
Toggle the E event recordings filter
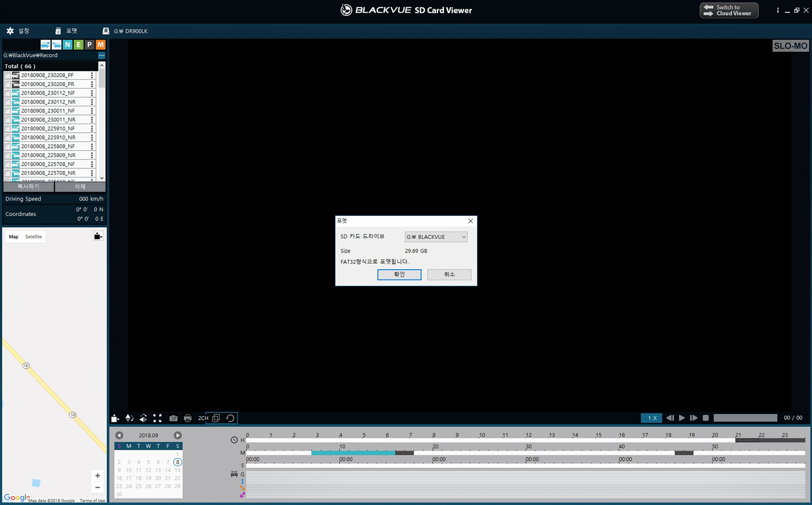[x=79, y=45]
